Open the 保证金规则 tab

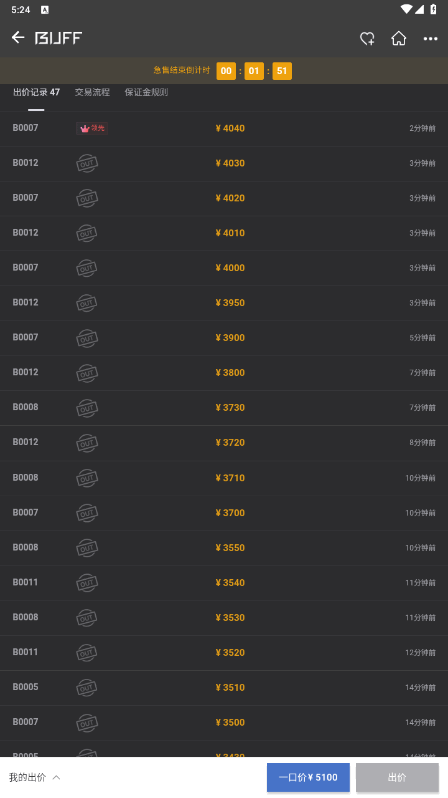[146, 92]
